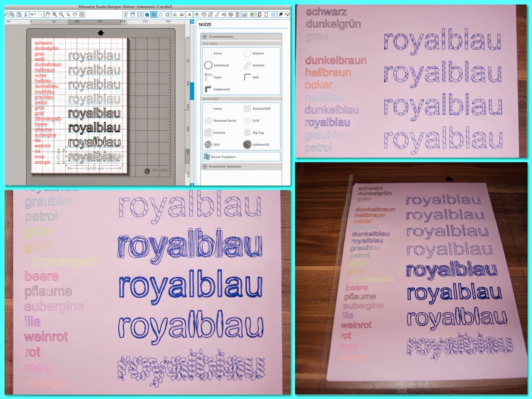This screenshot has width=532, height=399.
Task: Click the Zoom Out magnifier
Action: point(61,14)
